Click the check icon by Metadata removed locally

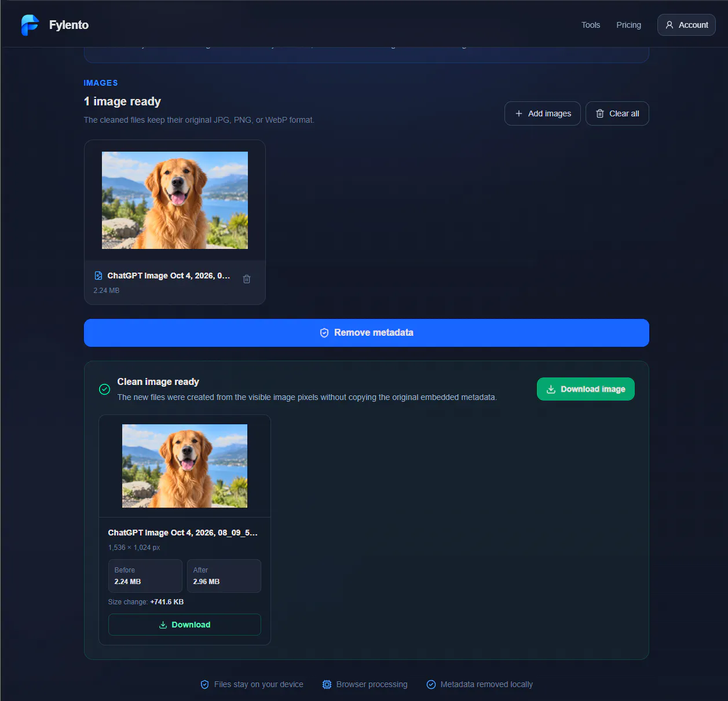[x=431, y=684]
